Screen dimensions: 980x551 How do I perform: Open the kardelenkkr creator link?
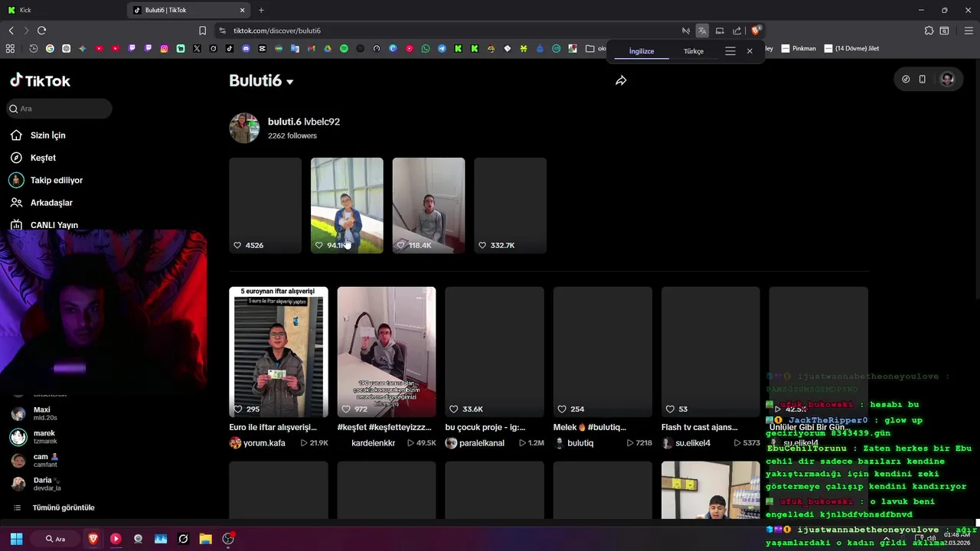coord(373,443)
